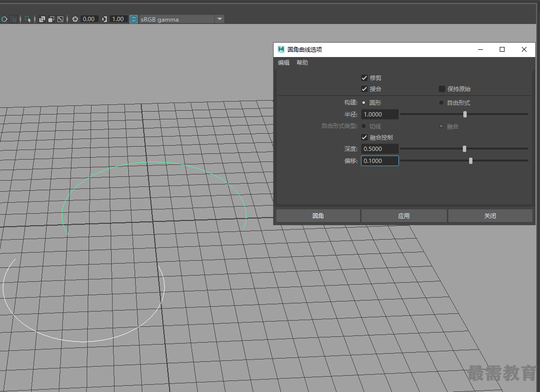Open the sRGB gamma dropdown
Viewport: 540px width, 392px height.
tap(182, 19)
